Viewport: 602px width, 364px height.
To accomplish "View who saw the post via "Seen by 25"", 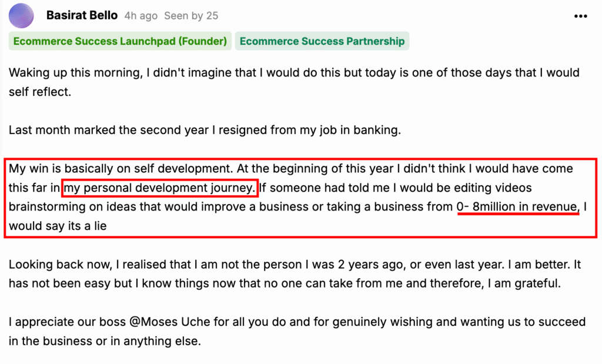I will click(191, 16).
